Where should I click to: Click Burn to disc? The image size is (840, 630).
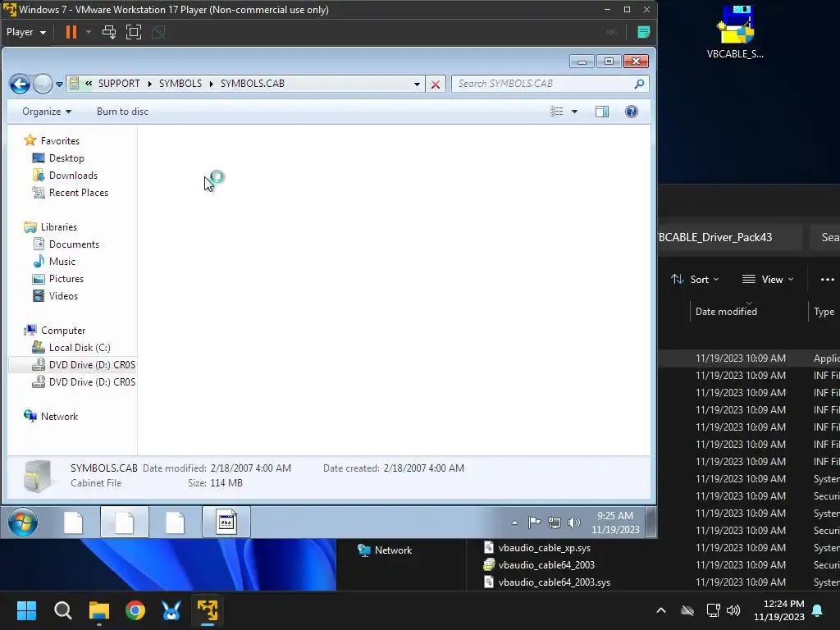[x=122, y=112]
